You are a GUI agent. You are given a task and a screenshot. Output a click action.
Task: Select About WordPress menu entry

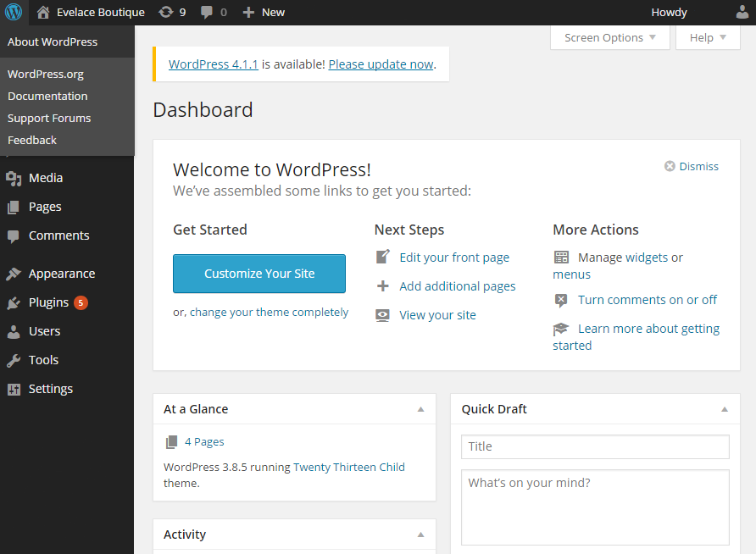tap(53, 42)
